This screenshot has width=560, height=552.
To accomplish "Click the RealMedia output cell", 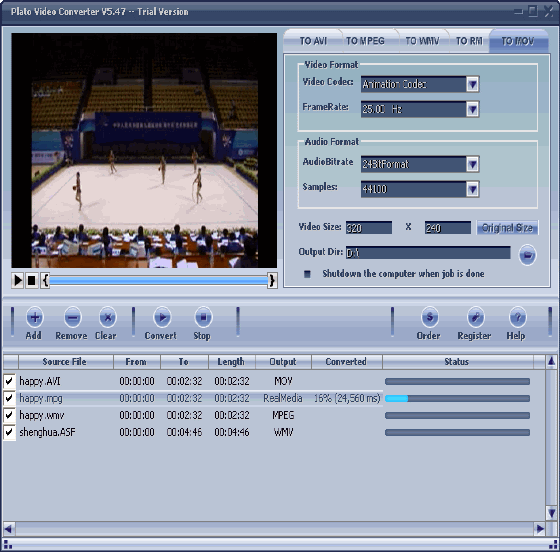I will [x=283, y=398].
